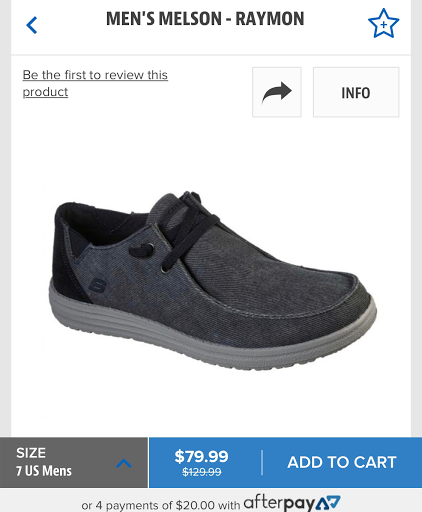The width and height of the screenshot is (422, 512).
Task: Tap the word 'product' in the review link
Action: (45, 92)
